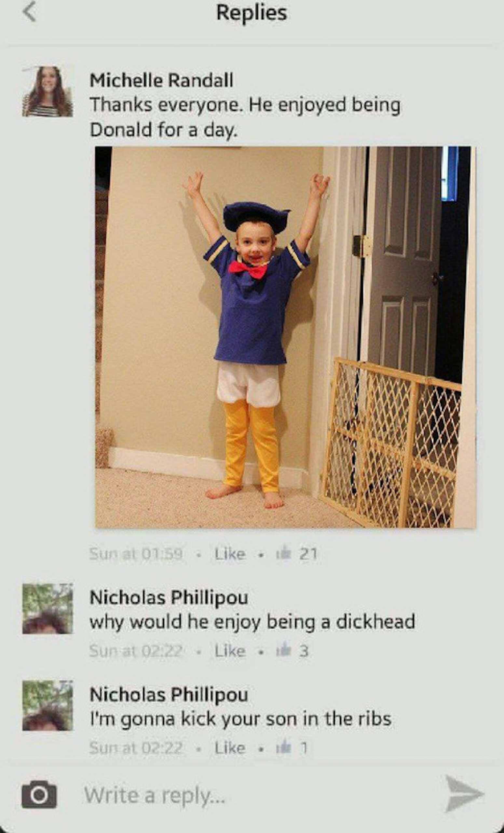Tap the 'Sun at 01:59' timestamp

click(136, 554)
